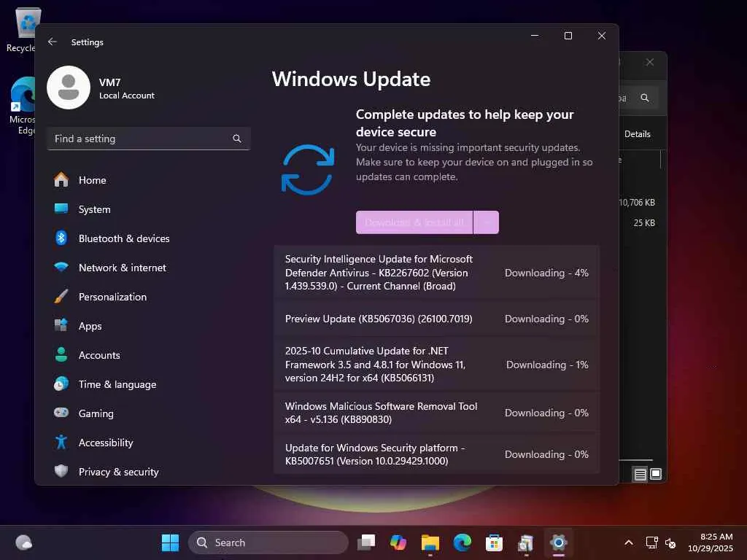Launch Copilot from the taskbar
Viewport: 747px width, 560px height.
(x=398, y=542)
